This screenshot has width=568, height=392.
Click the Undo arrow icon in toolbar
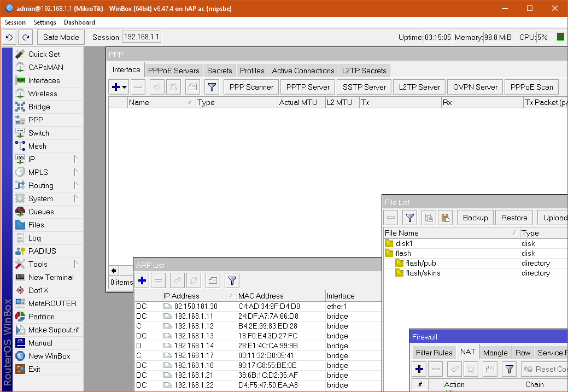(9, 37)
